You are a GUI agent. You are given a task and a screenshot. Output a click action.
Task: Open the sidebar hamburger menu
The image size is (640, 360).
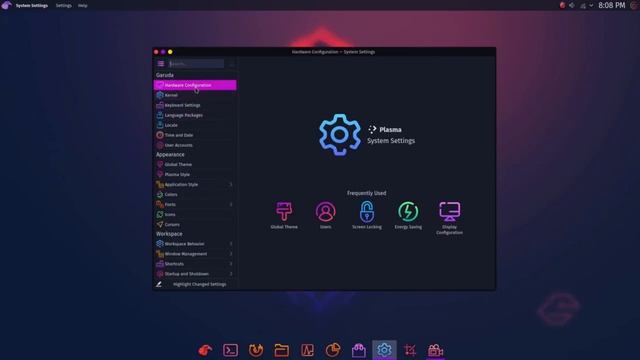pyautogui.click(x=161, y=64)
